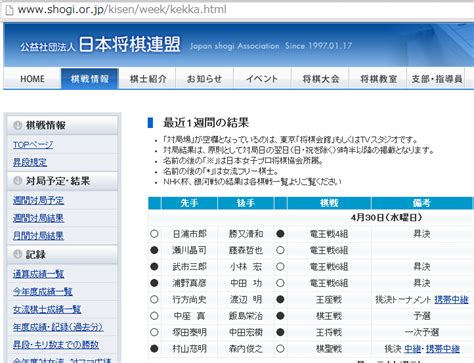Click player name 行方尚史
474x363 pixels.
(x=189, y=300)
